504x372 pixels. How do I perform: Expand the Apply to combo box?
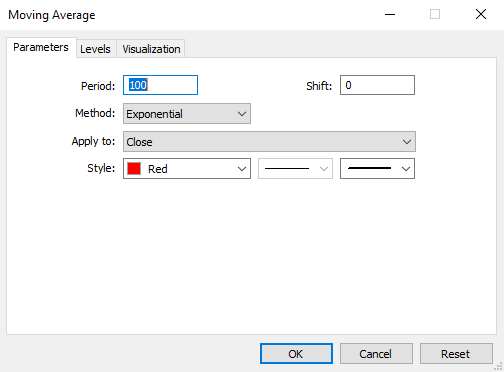pos(269,142)
